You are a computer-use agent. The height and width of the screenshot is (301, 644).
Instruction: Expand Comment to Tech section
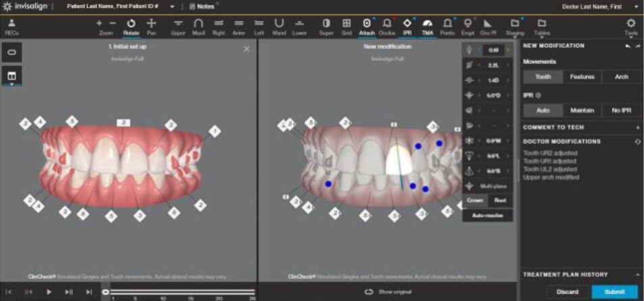click(637, 127)
